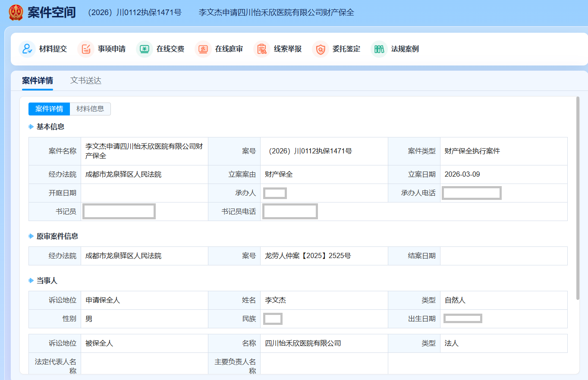Select the top-level 案件详情 tab

pos(38,81)
